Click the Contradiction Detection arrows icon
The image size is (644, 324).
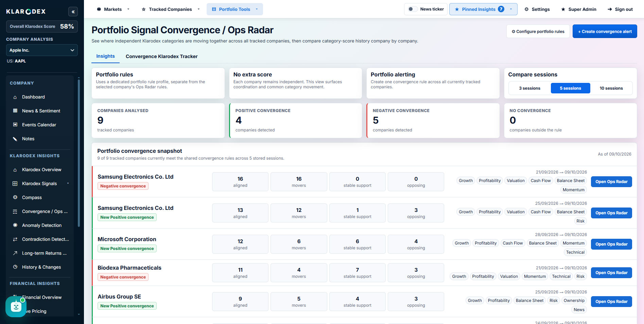tap(15, 239)
